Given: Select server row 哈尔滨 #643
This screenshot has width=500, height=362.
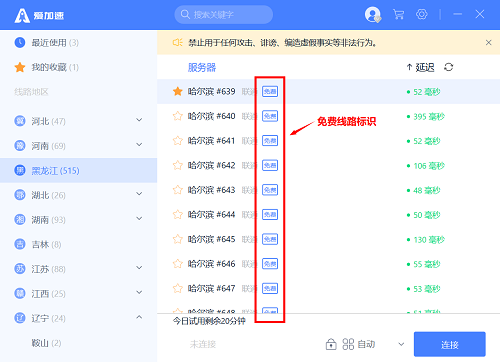Looking at the screenshot, I should [328, 190].
